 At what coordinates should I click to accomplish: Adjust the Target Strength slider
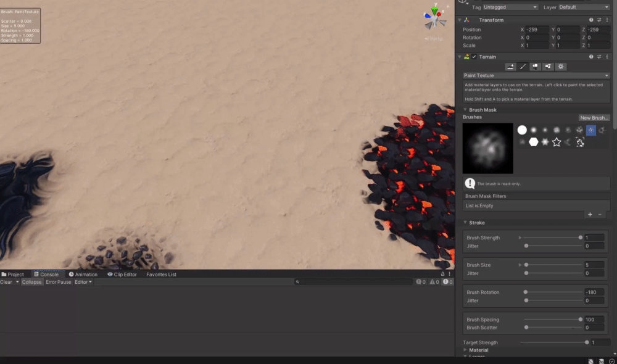pyautogui.click(x=555, y=342)
